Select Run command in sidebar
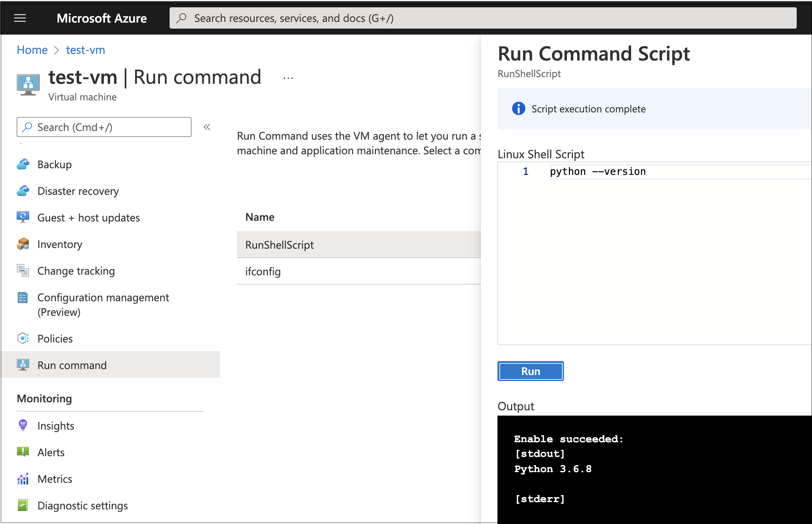Viewport: 812px width, 524px height. tap(110, 365)
